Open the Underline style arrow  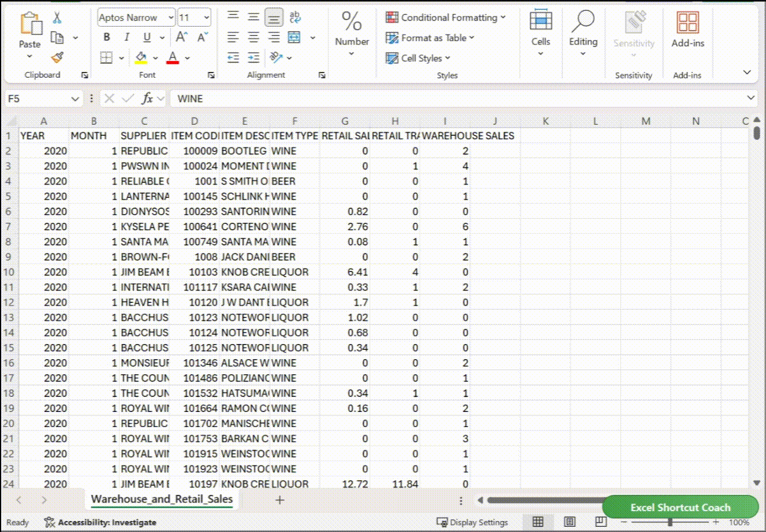pyautogui.click(x=162, y=38)
